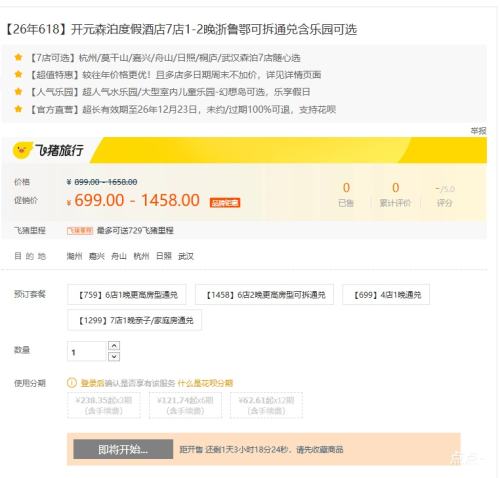Select the 【759】6店1晚 package option
This screenshot has width=500, height=478.
click(x=127, y=295)
